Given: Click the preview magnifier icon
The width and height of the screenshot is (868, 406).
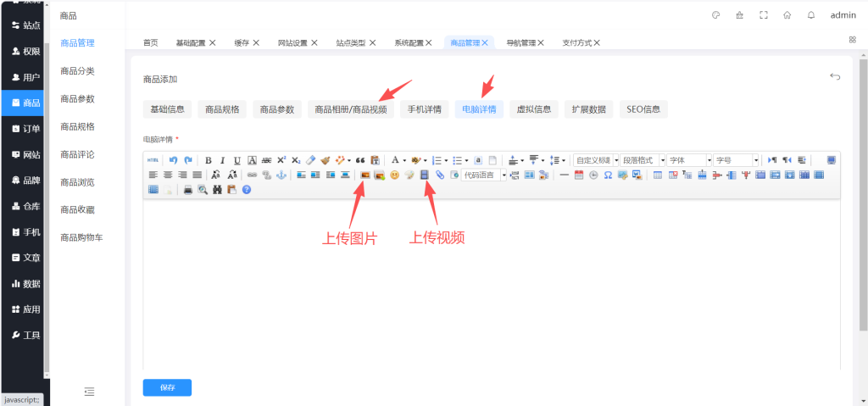Looking at the screenshot, I should tap(203, 189).
